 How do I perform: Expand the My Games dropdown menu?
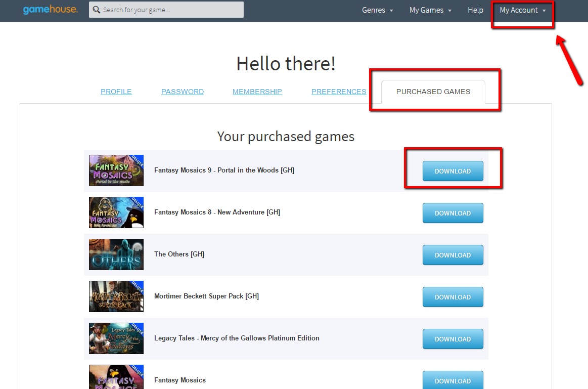[430, 10]
